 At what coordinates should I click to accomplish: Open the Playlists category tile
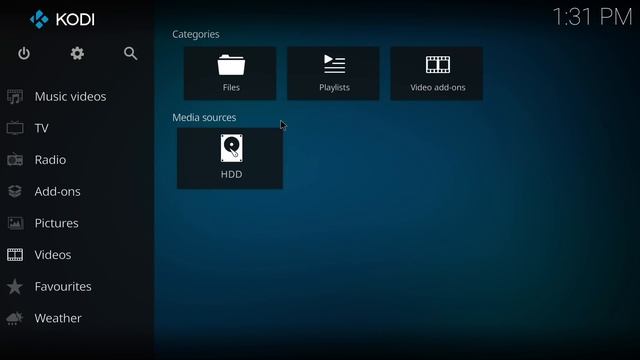point(333,73)
